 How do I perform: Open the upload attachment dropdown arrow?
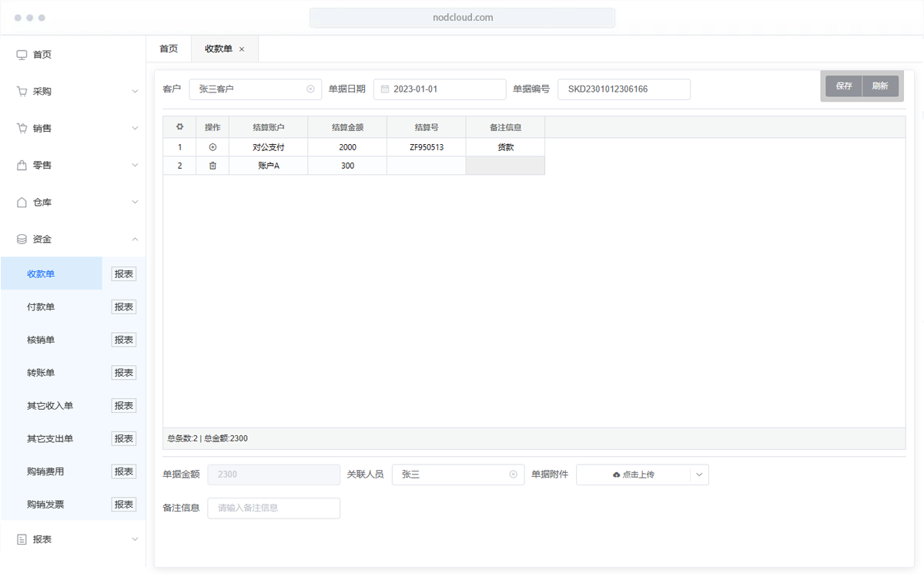pyautogui.click(x=699, y=475)
